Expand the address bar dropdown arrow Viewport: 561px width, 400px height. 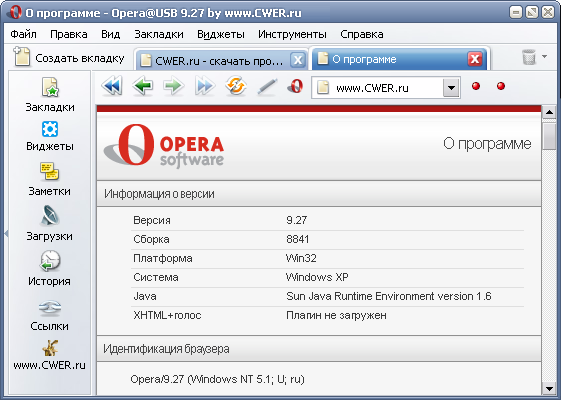pos(451,88)
